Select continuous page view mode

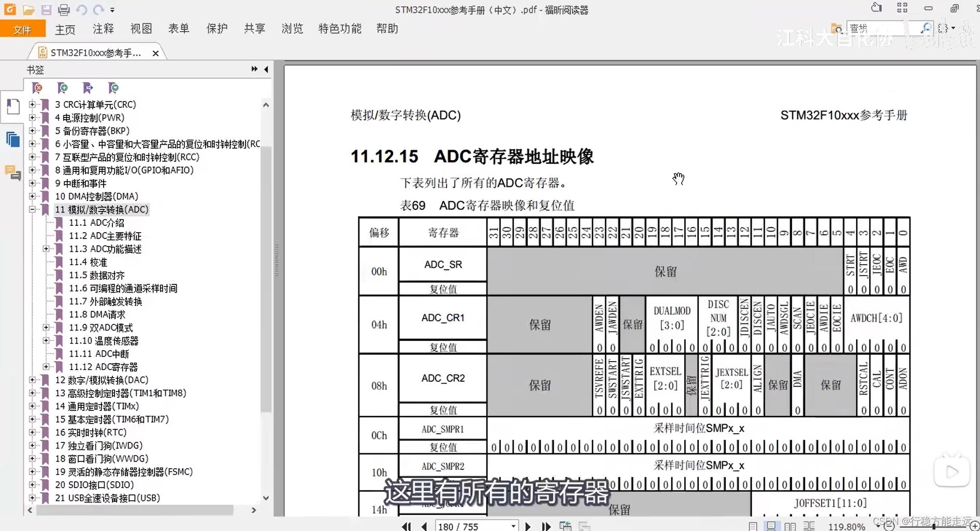point(771,526)
